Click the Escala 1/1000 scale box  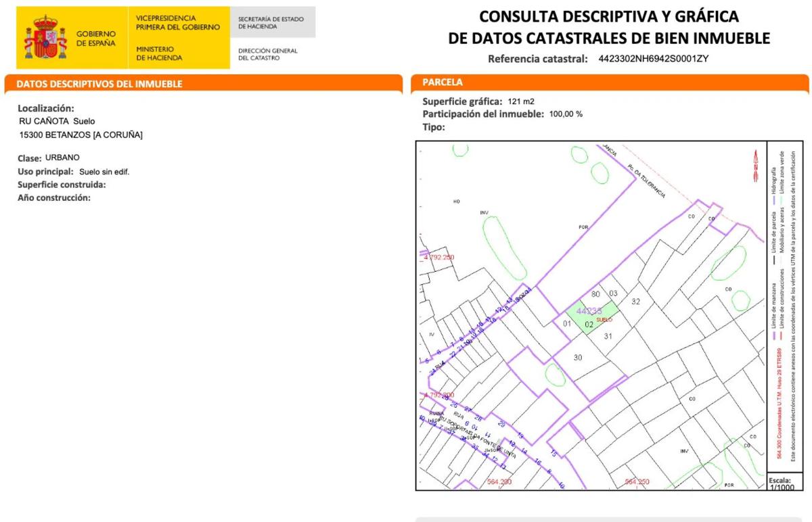tap(783, 483)
